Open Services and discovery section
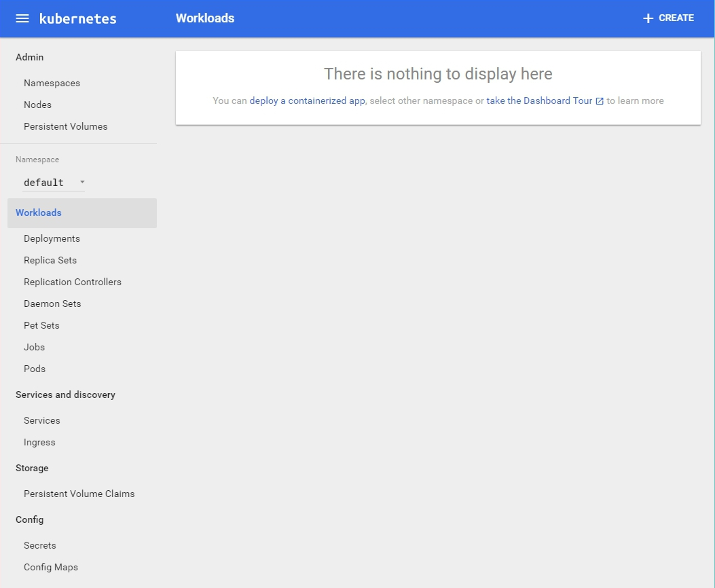Image resolution: width=715 pixels, height=588 pixels. [x=65, y=394]
